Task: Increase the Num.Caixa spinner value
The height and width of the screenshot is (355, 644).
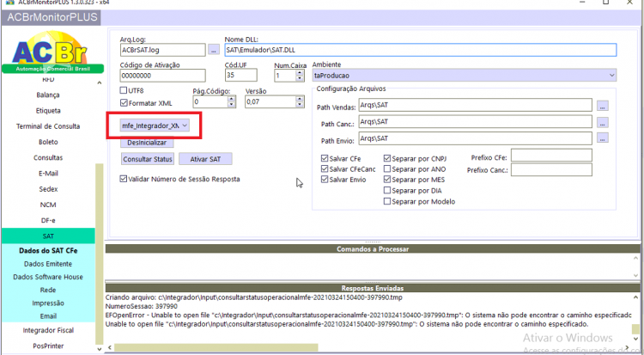Action: coord(300,73)
